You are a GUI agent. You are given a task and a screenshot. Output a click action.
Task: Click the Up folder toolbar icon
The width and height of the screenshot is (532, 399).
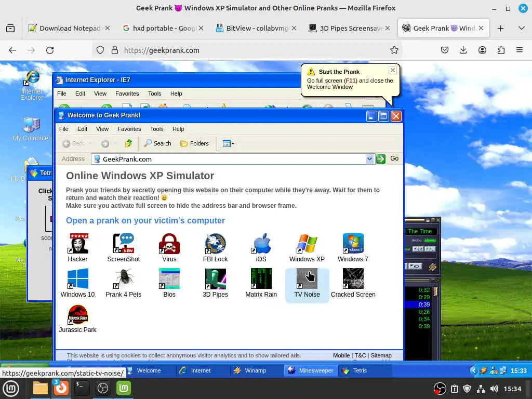click(x=128, y=143)
